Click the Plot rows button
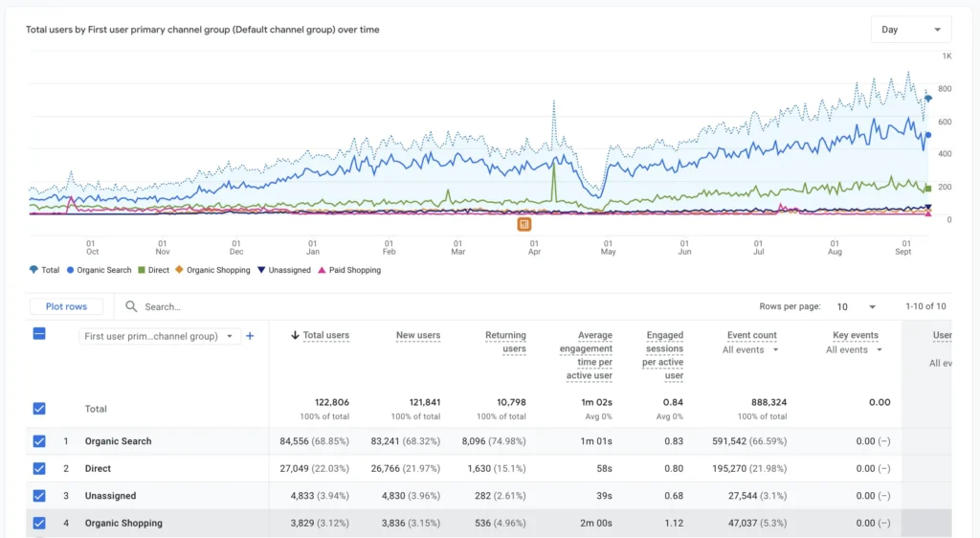Screen dimensions: 980x538 point(66,306)
